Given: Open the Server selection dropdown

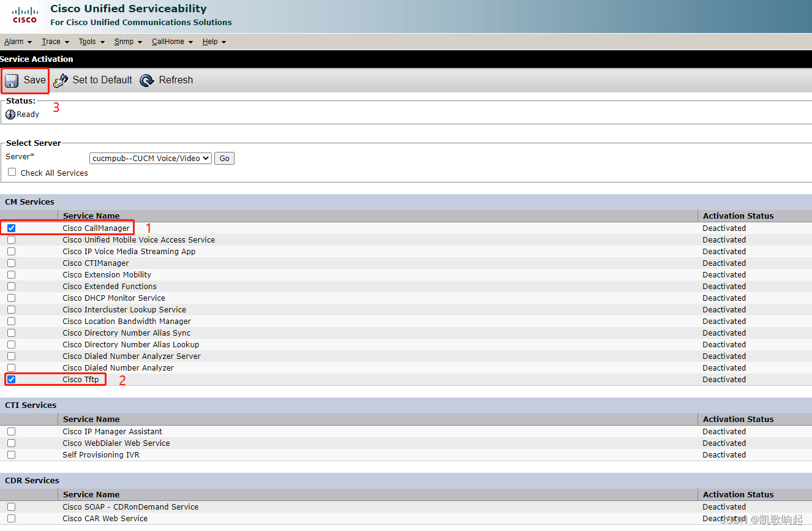Looking at the screenshot, I should (x=150, y=158).
